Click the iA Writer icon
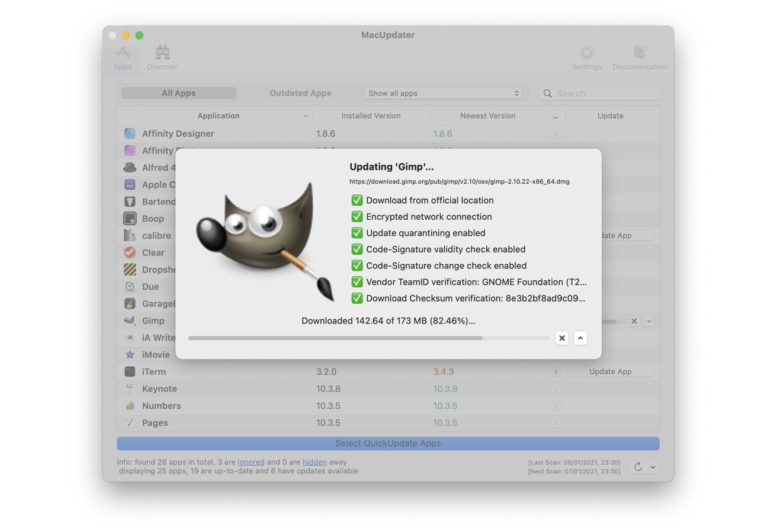This screenshot has height=532, width=777. tap(130, 338)
